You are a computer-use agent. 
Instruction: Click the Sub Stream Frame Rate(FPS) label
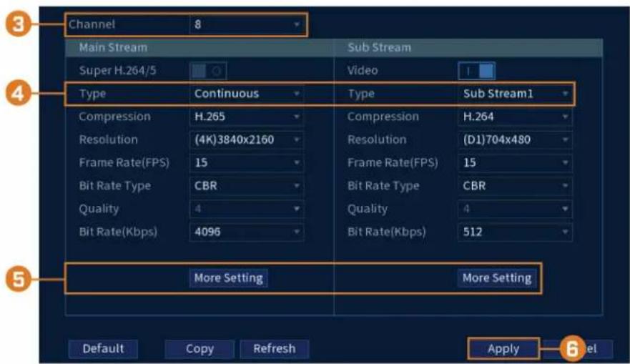(393, 163)
